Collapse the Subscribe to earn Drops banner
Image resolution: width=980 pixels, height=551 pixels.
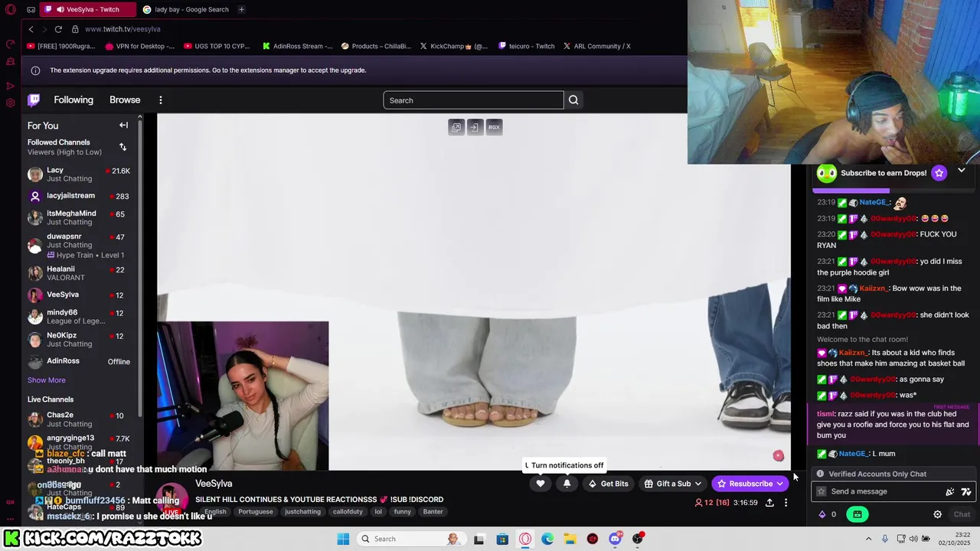962,171
